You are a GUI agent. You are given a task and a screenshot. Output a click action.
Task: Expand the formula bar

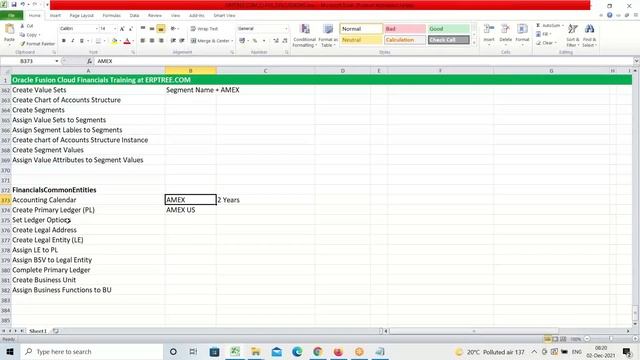point(636,61)
